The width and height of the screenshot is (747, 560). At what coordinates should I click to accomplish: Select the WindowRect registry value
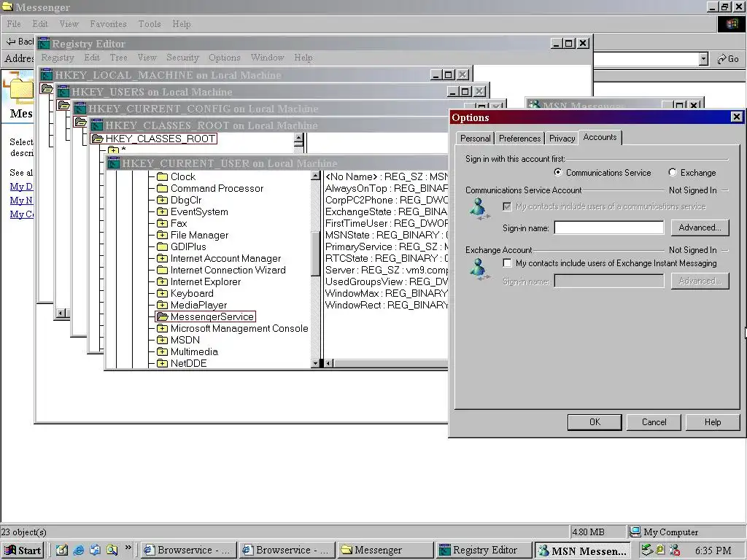387,306
